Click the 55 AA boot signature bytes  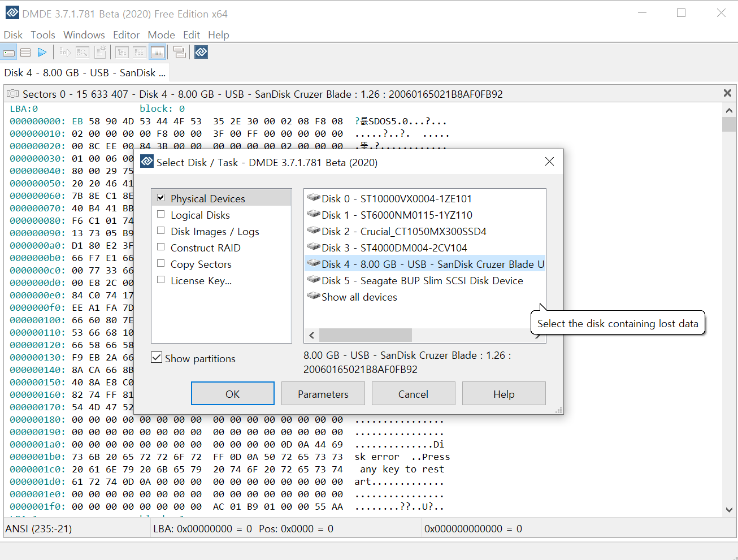click(329, 506)
